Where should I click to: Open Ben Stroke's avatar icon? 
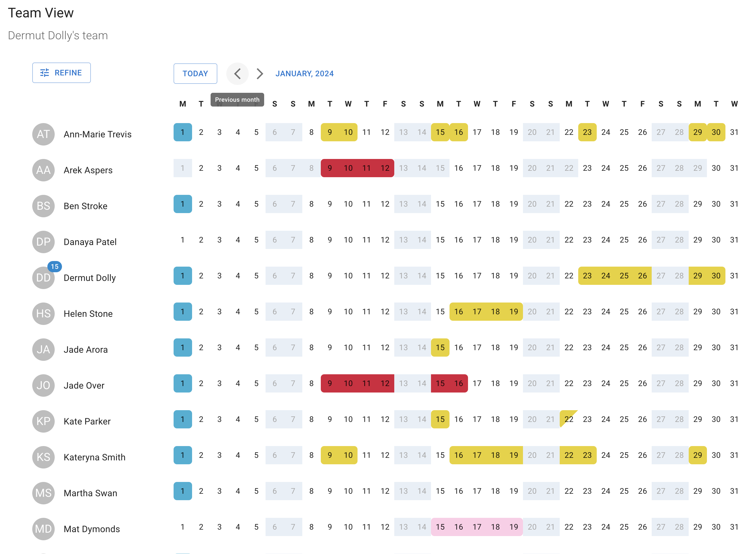(43, 206)
